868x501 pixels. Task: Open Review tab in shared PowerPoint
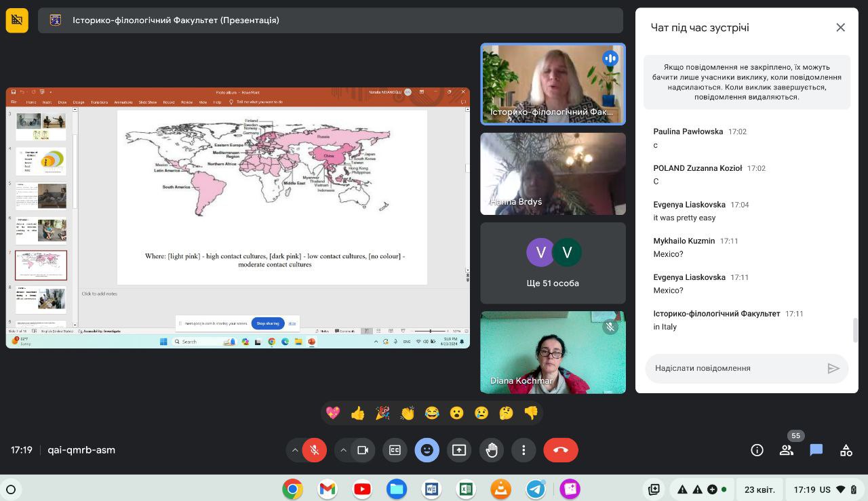(186, 102)
